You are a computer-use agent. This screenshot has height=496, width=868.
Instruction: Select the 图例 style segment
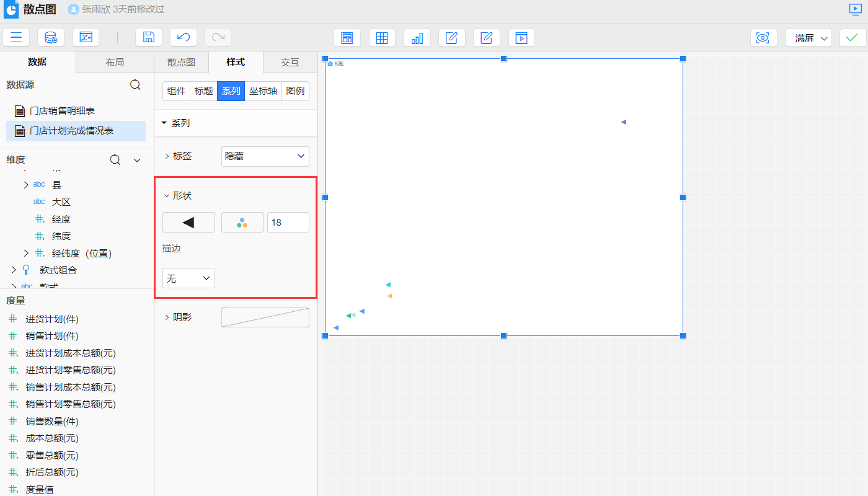[295, 91]
